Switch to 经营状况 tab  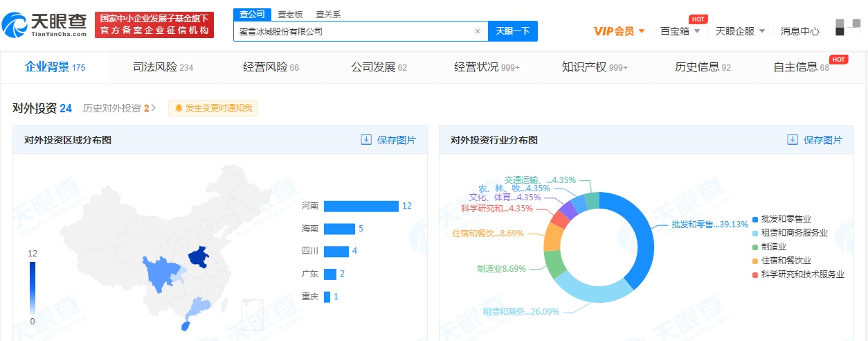click(x=487, y=67)
